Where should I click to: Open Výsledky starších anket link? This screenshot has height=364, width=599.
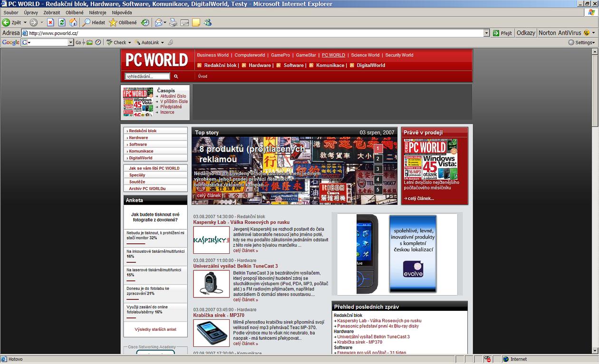tap(155, 329)
